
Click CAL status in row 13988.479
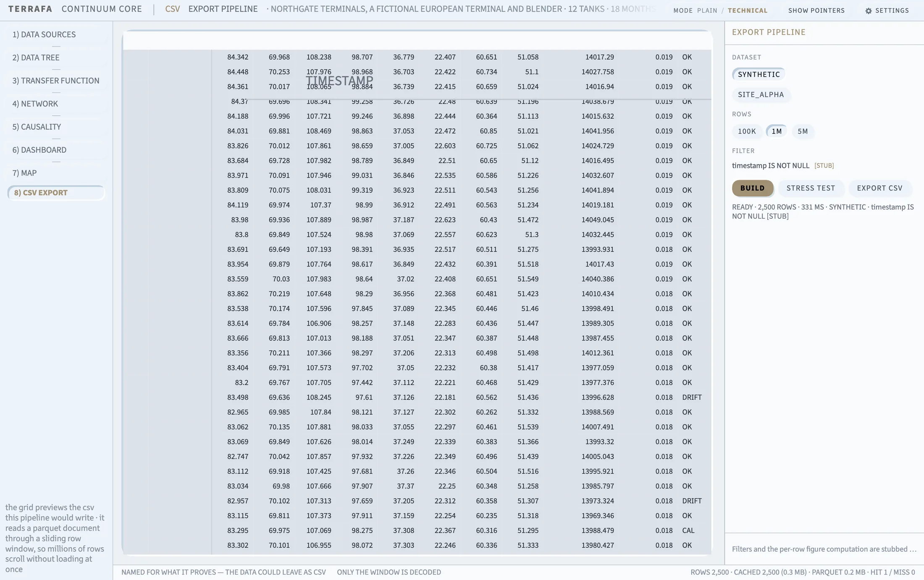click(688, 530)
